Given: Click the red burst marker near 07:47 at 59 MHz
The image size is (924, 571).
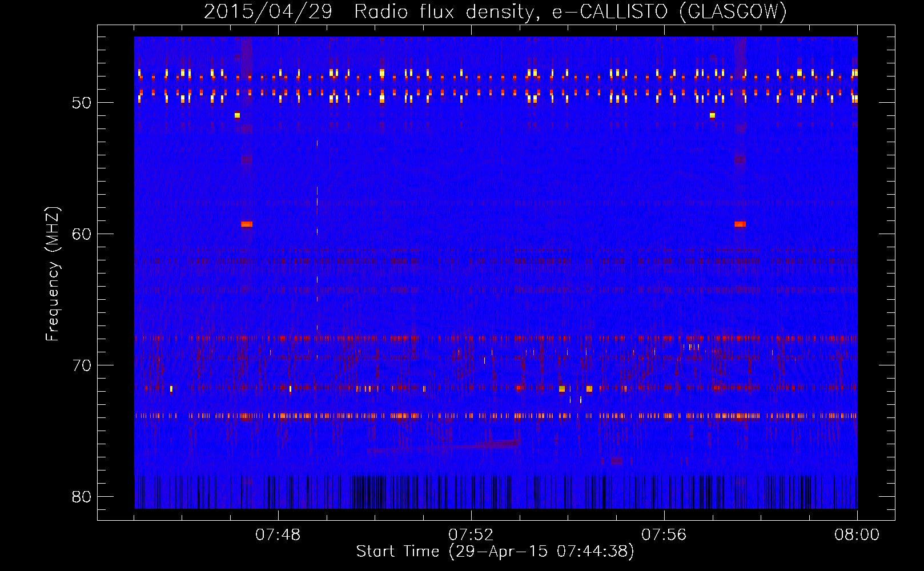Looking at the screenshot, I should (x=247, y=224).
